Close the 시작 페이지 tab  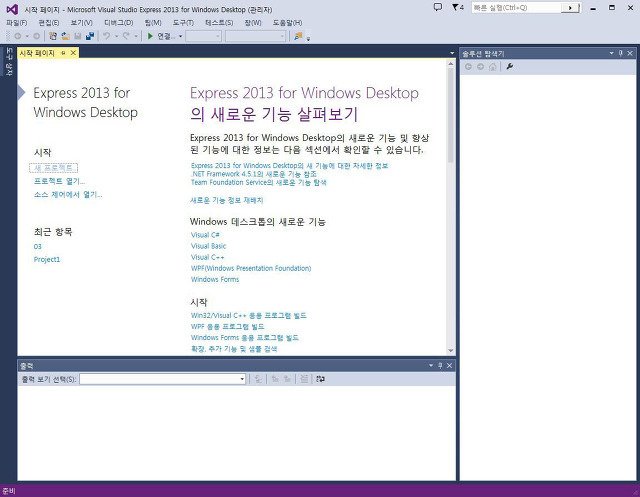pyautogui.click(x=73, y=53)
